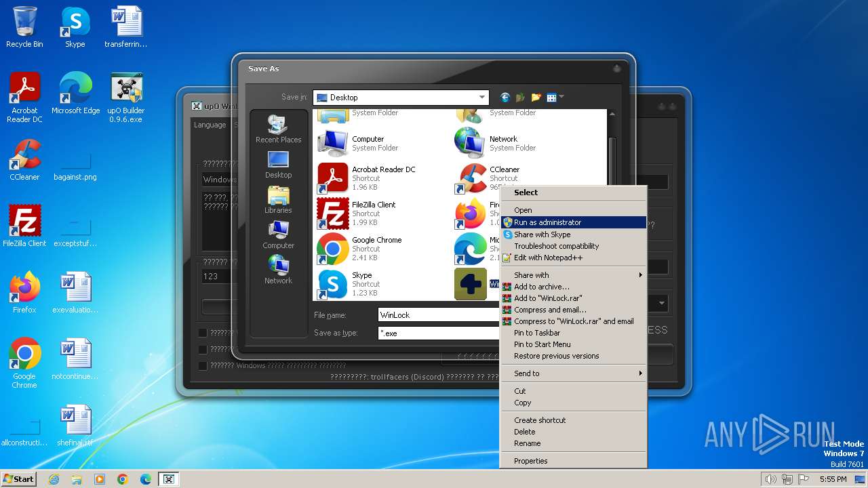Screen dimensions: 868x488
Task: Choose Pin to Taskbar in context menu
Action: tap(573, 333)
